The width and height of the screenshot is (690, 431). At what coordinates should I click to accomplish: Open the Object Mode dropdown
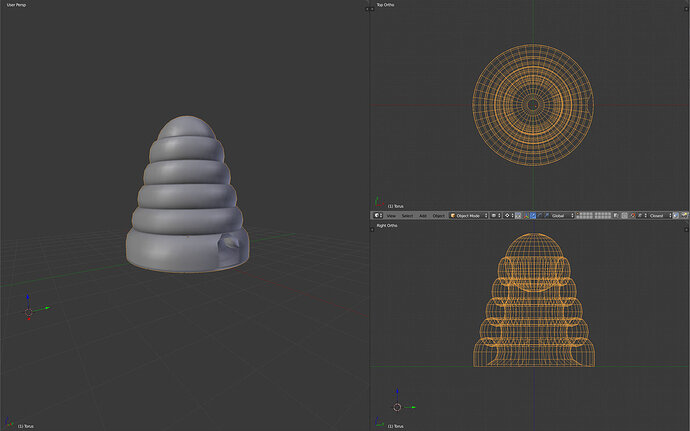[469, 215]
